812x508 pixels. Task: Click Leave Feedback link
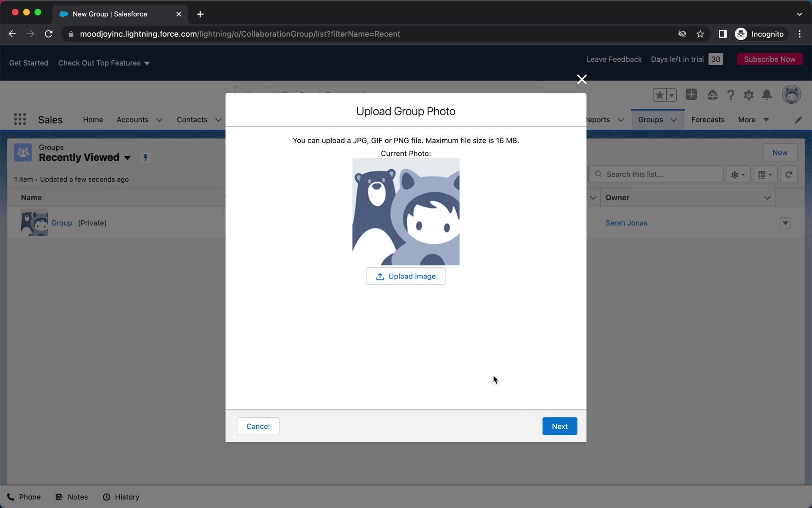(x=614, y=59)
